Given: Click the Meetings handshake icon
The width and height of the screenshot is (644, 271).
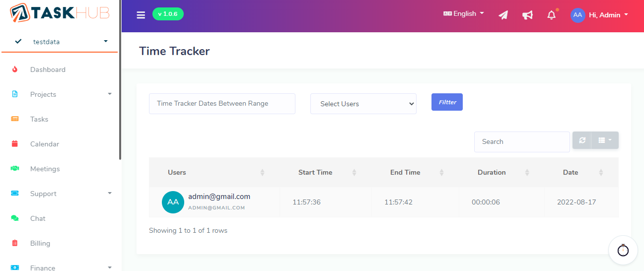Looking at the screenshot, I should (15, 169).
